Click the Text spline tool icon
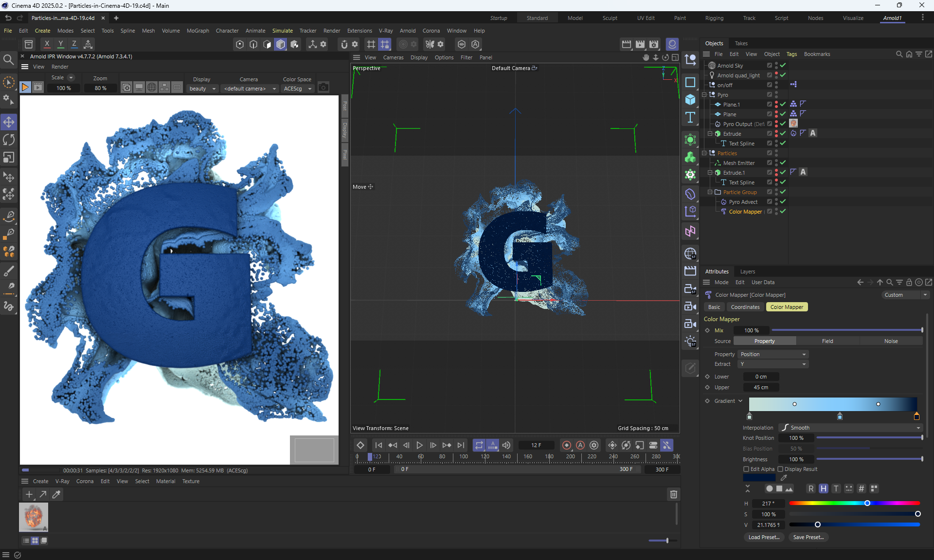Image resolution: width=934 pixels, height=560 pixels. point(690,117)
